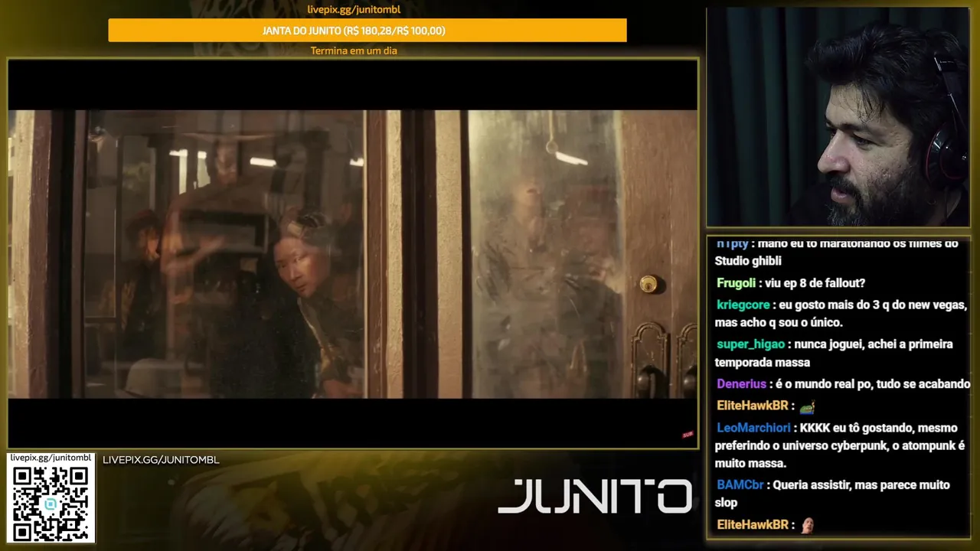Viewport: 980px width, 551px height.
Task: Click username super_higao in chat
Action: (x=750, y=344)
